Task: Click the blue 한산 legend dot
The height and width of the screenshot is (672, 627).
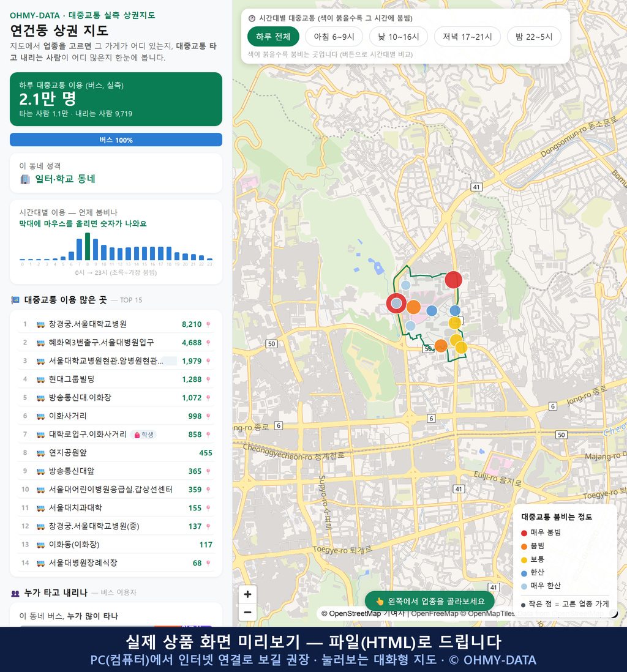Action: click(524, 573)
